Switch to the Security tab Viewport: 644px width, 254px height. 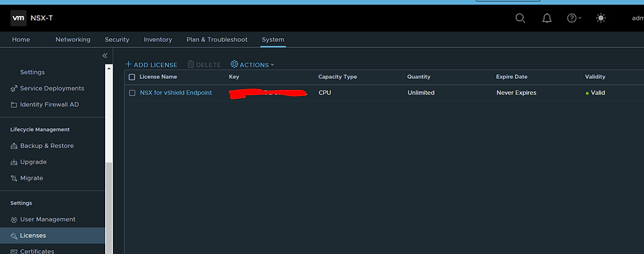[117, 39]
